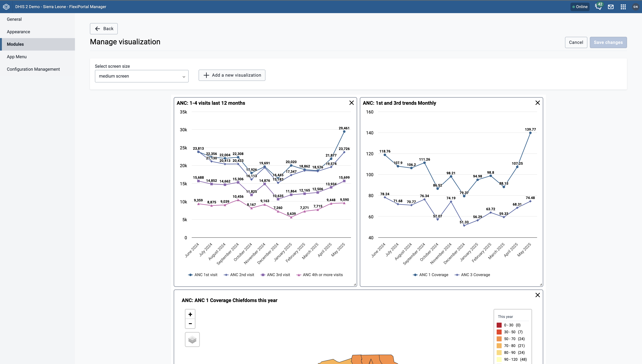The height and width of the screenshot is (364, 642).
Task: Toggle ANC 3rd visit legend series
Action: pos(275,275)
